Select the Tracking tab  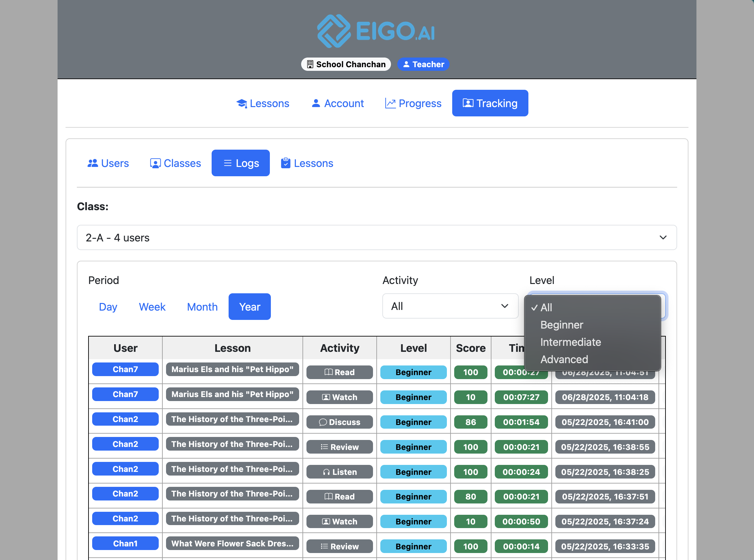[x=490, y=103]
